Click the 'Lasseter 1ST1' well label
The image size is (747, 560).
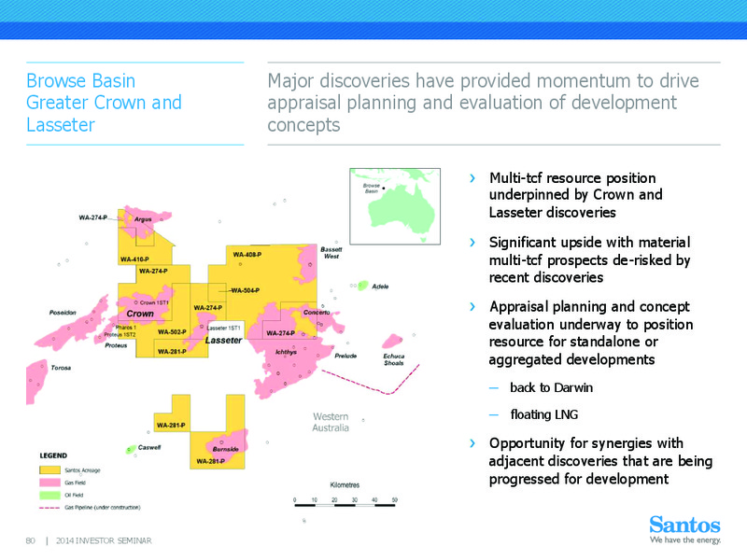(x=223, y=329)
